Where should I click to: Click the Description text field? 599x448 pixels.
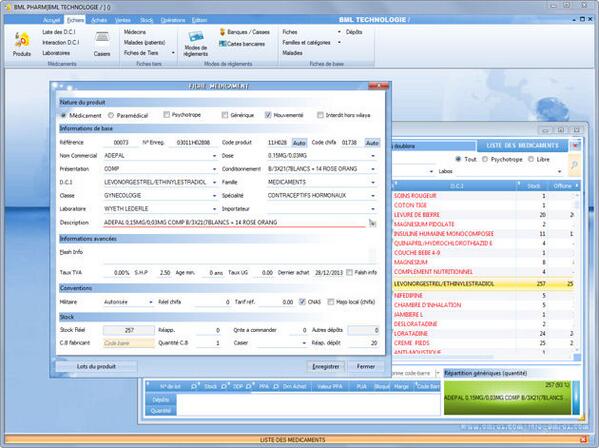[234, 222]
